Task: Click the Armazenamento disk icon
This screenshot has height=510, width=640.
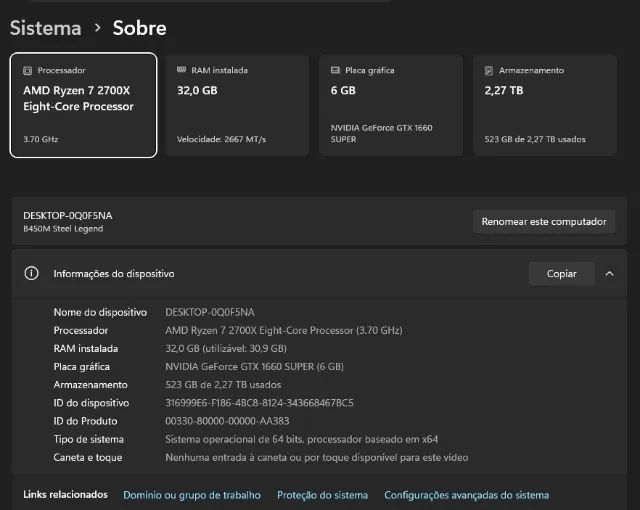Action: point(489,71)
